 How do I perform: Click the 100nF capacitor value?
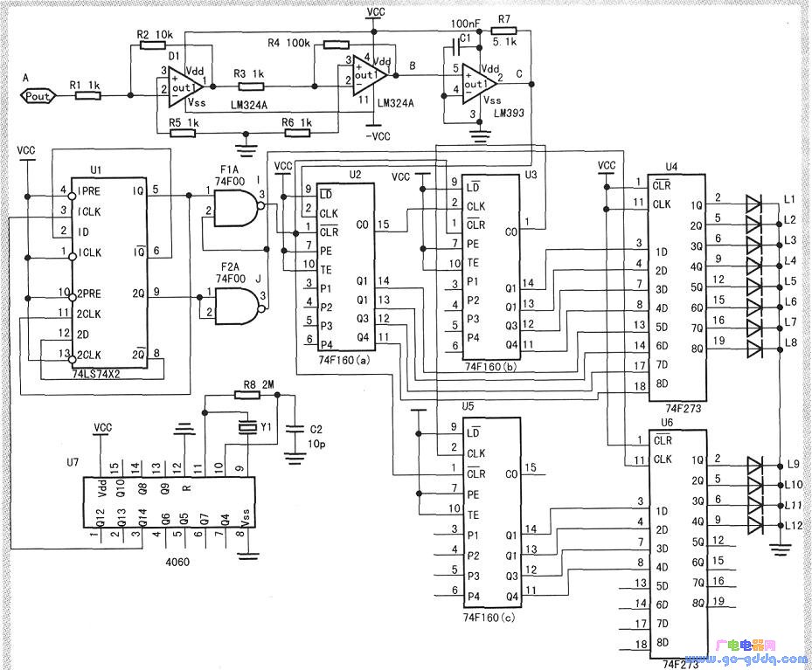tap(464, 24)
